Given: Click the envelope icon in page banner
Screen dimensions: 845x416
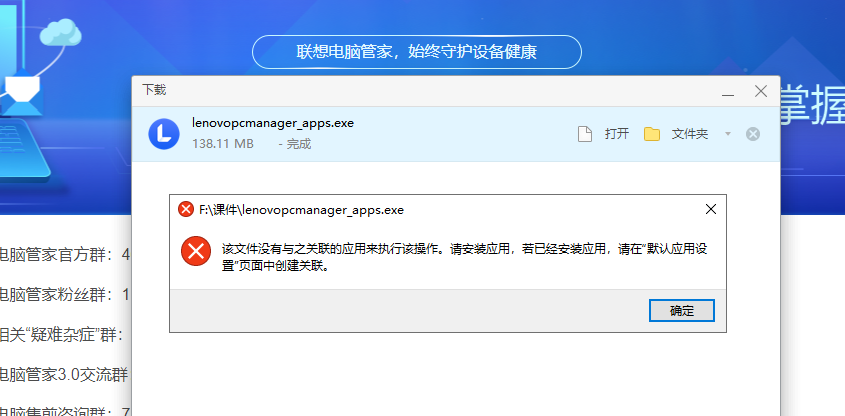Looking at the screenshot, I should (x=22, y=93).
